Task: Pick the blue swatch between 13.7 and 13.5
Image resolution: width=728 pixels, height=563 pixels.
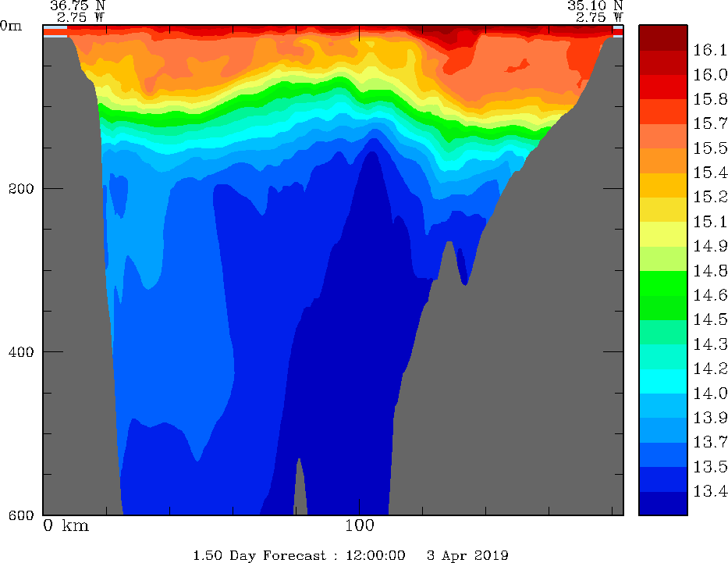Action: (x=663, y=454)
